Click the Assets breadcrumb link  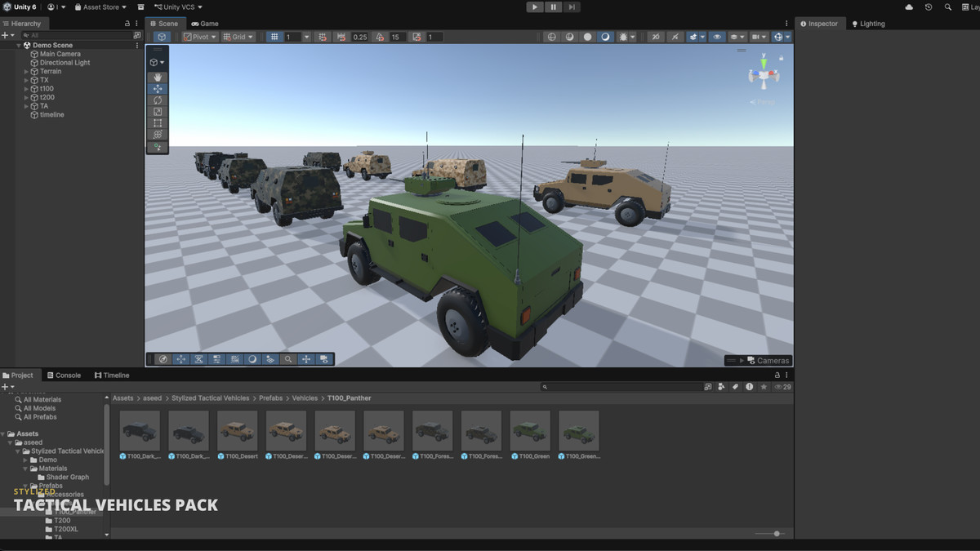[x=122, y=398]
